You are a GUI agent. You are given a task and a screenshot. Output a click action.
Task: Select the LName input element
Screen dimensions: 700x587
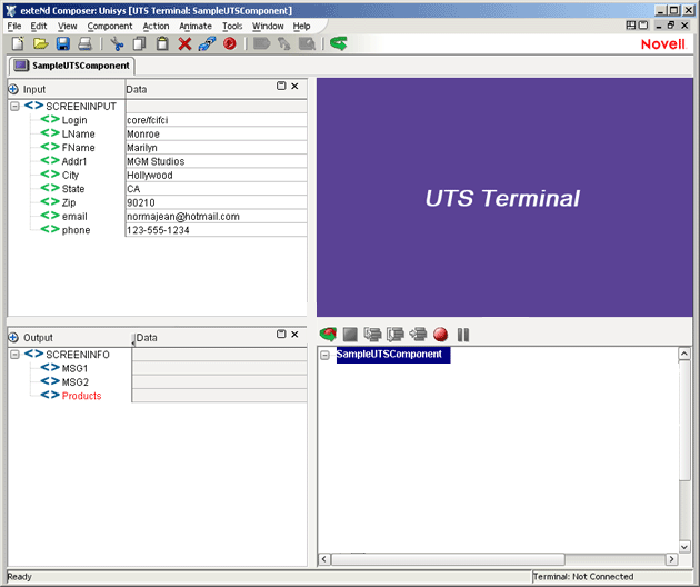[78, 134]
